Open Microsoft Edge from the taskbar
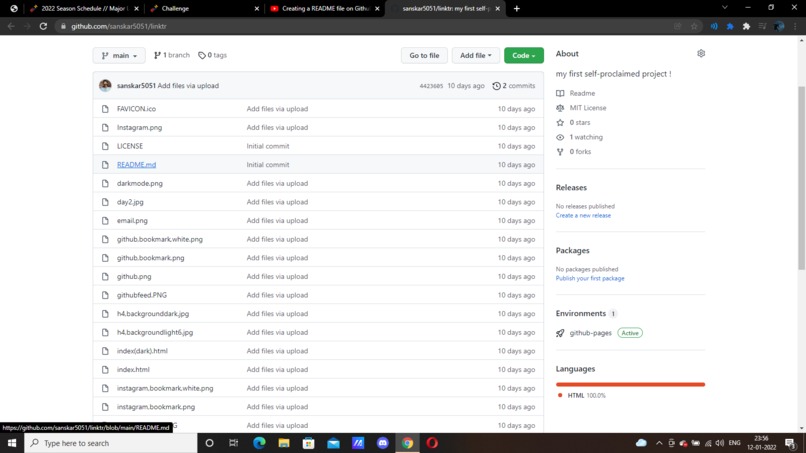806x453 pixels. pyautogui.click(x=259, y=443)
